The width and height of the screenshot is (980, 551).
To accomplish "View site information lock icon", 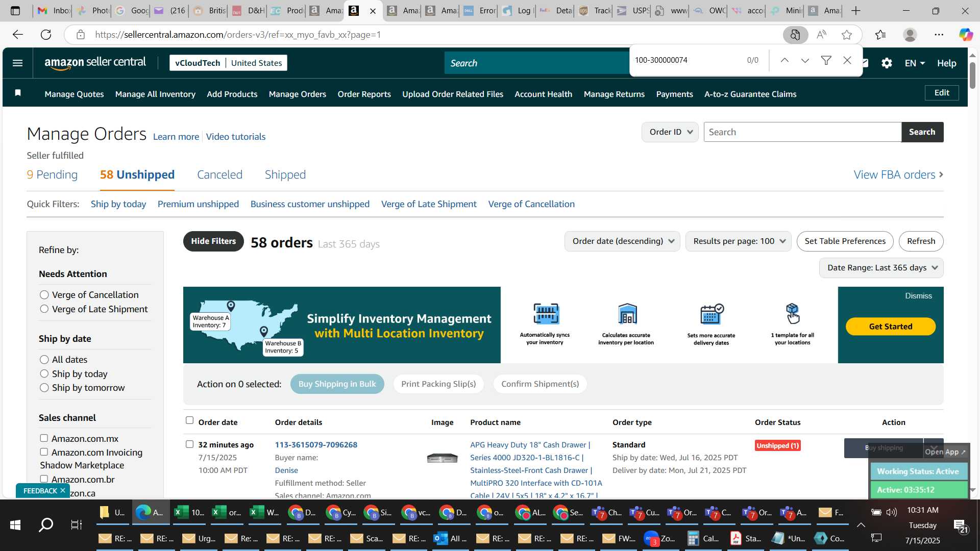I will [80, 35].
